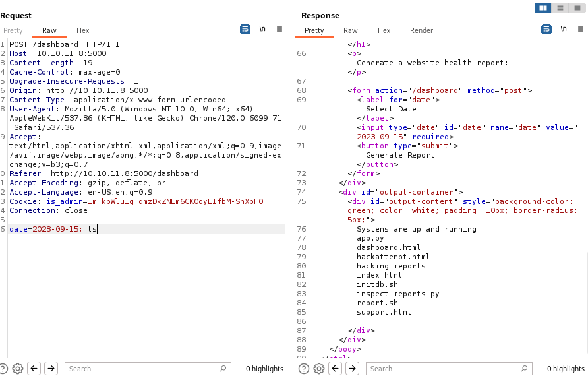Viewport: 588px width, 378px height.
Task: Click the Referer header line
Action: [103, 173]
